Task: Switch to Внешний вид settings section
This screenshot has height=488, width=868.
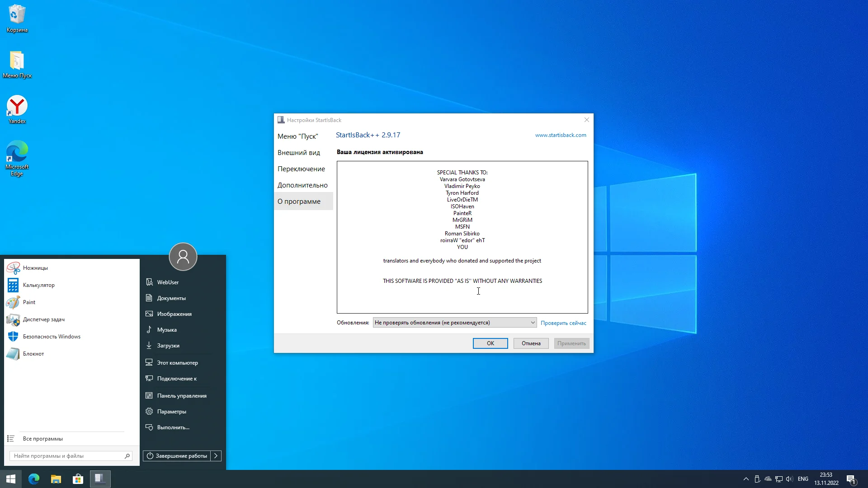Action: point(299,153)
